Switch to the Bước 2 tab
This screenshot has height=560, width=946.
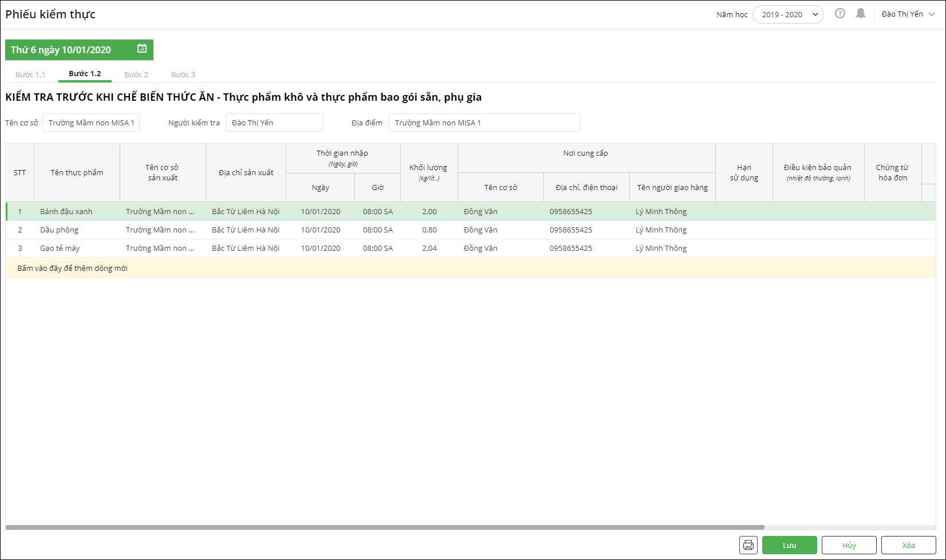(136, 74)
